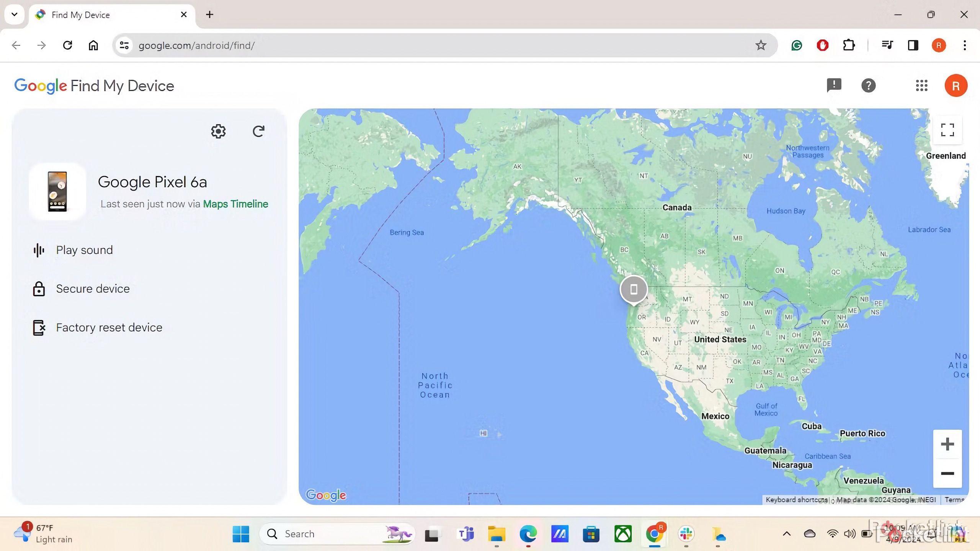The height and width of the screenshot is (551, 980).
Task: Click the Google Pixel 6a device thumbnail
Action: click(x=57, y=191)
